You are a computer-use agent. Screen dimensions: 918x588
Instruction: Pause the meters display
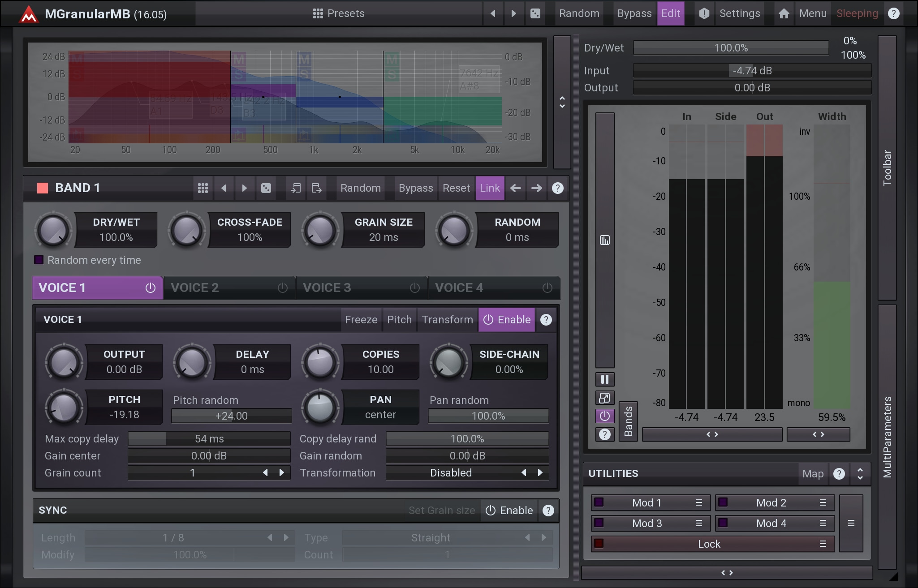coord(604,379)
